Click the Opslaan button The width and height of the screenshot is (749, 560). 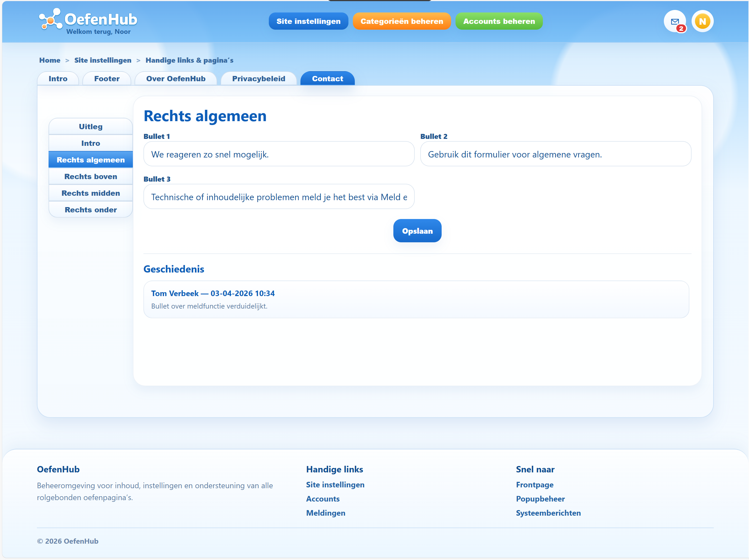coord(417,231)
